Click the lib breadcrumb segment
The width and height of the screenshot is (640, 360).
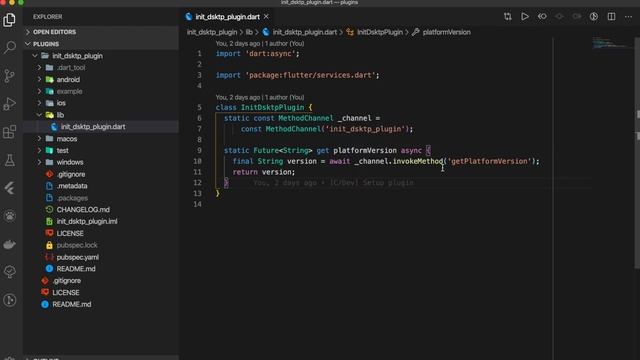click(x=249, y=32)
